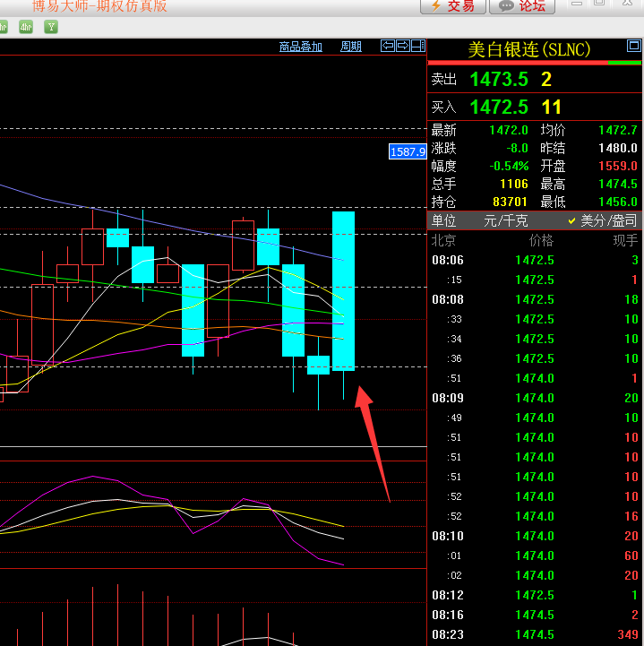Click the 1587.9 blue price label
The height and width of the screenshot is (646, 644).
407,152
